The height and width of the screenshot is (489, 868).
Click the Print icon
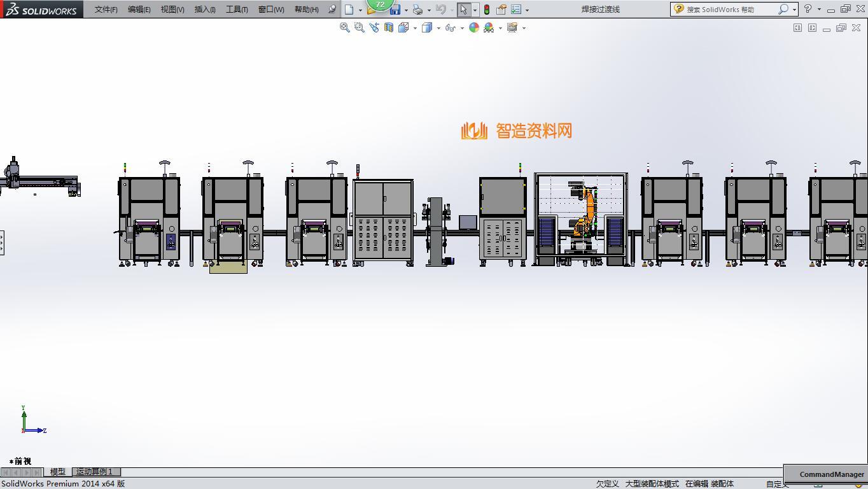point(417,10)
